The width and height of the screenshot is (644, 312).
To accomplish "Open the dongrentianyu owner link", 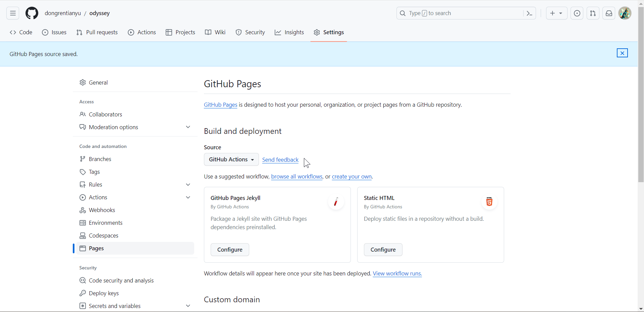I will pos(63,13).
